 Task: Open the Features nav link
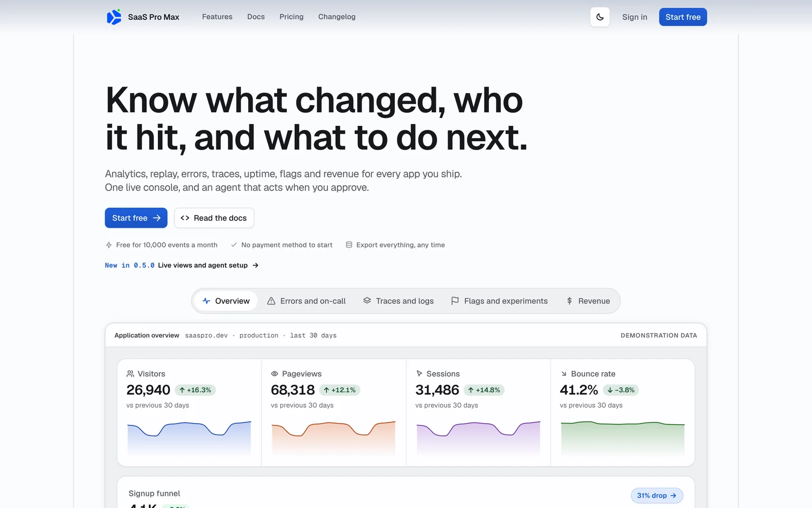[x=217, y=17]
